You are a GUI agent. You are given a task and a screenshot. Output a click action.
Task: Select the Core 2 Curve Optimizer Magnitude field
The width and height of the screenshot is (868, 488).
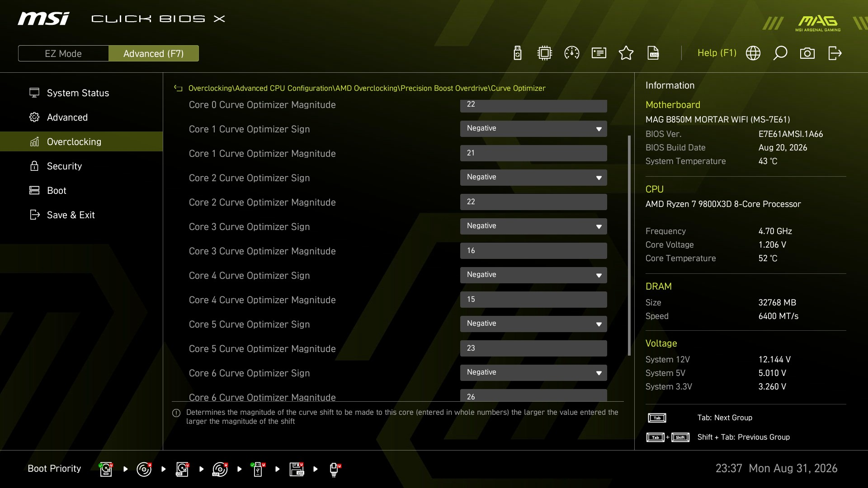pos(533,202)
